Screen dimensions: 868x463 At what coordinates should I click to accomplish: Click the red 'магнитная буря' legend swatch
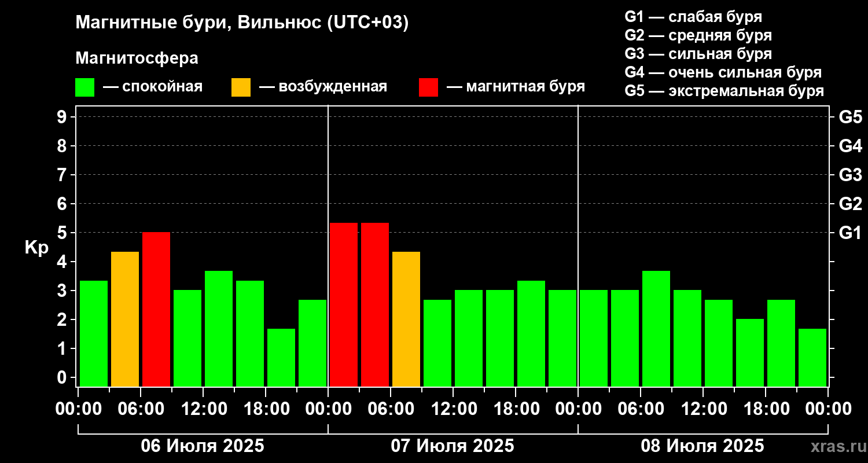click(x=428, y=87)
